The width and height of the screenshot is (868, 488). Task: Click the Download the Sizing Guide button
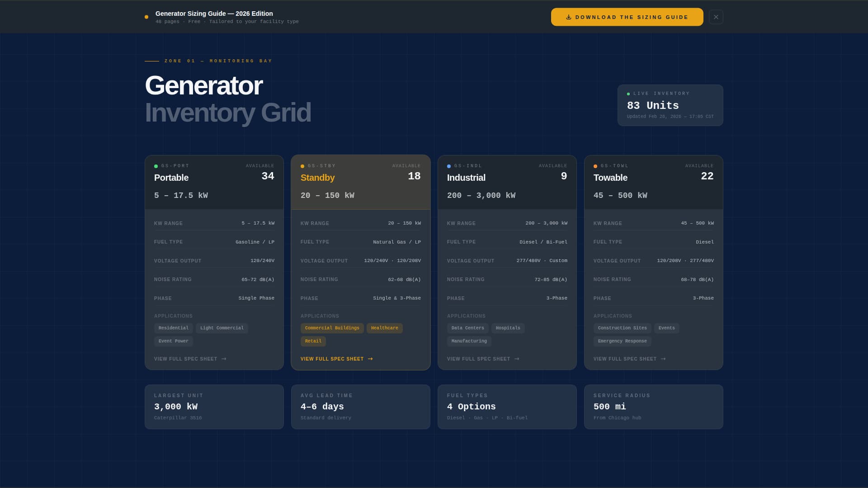point(627,17)
